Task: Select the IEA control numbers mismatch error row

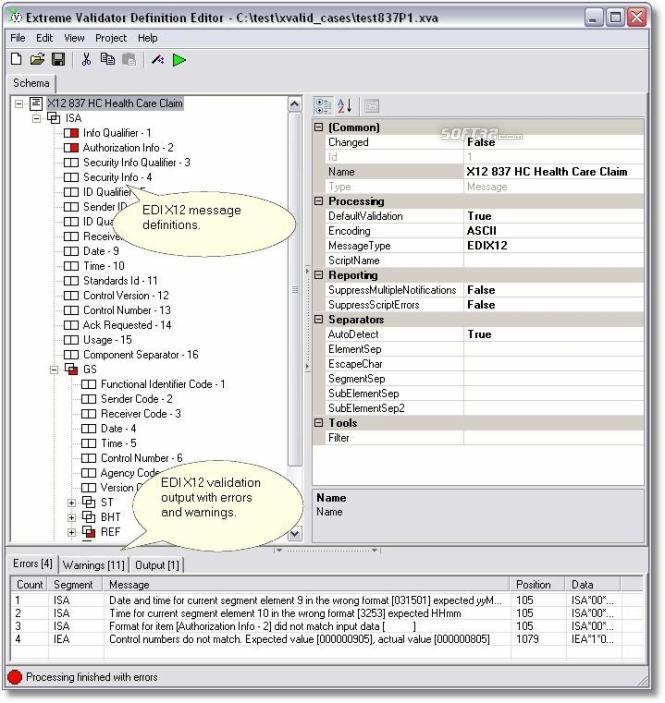Action: point(326,640)
